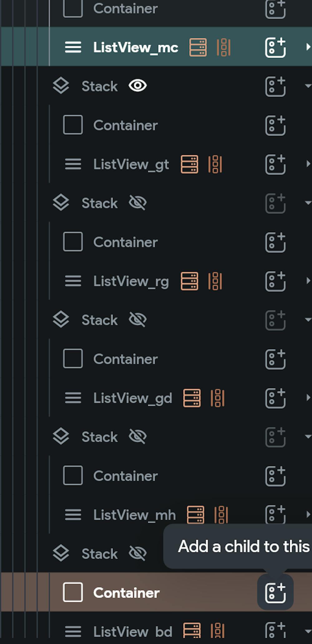Show the hidden Stack above ListView_mh
The width and height of the screenshot is (312, 644).
click(x=138, y=437)
